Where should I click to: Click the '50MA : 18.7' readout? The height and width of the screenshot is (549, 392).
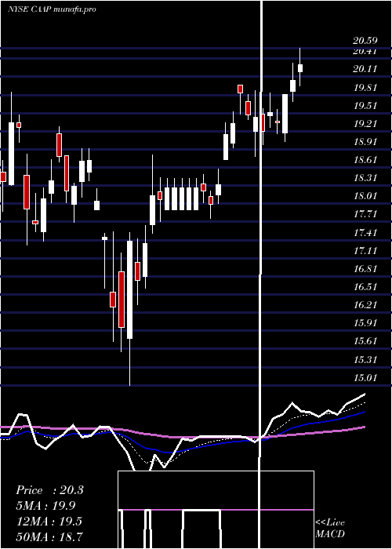[49, 536]
